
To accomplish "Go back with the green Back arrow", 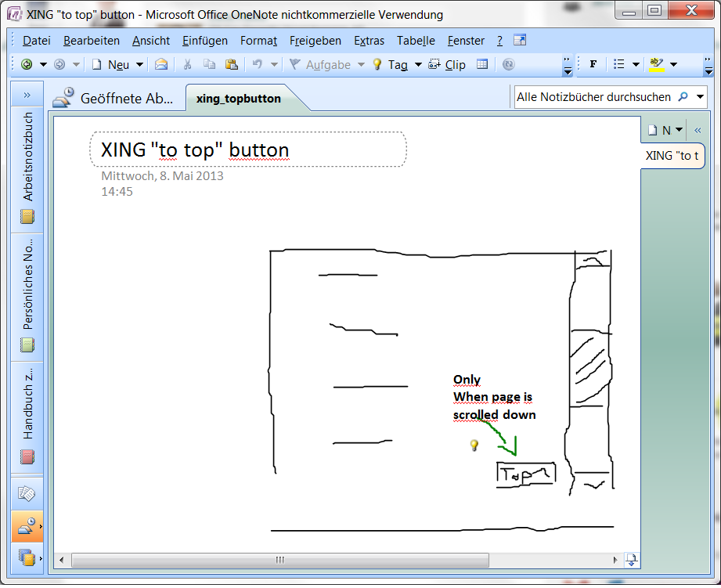I will 27,65.
